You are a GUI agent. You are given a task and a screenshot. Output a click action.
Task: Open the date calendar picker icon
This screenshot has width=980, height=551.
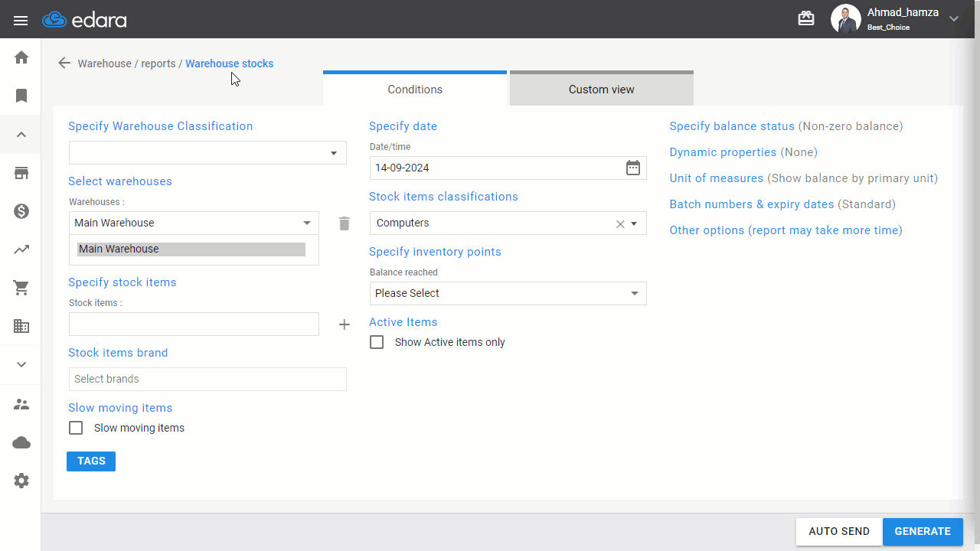(633, 168)
